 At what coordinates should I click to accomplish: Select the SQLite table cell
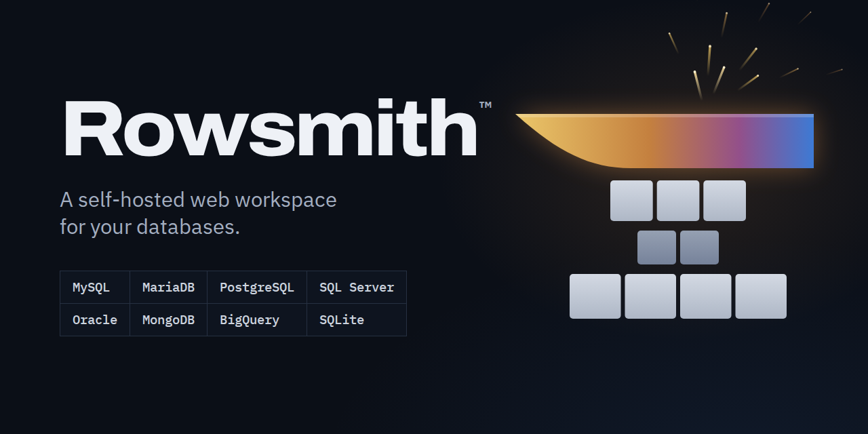357,320
